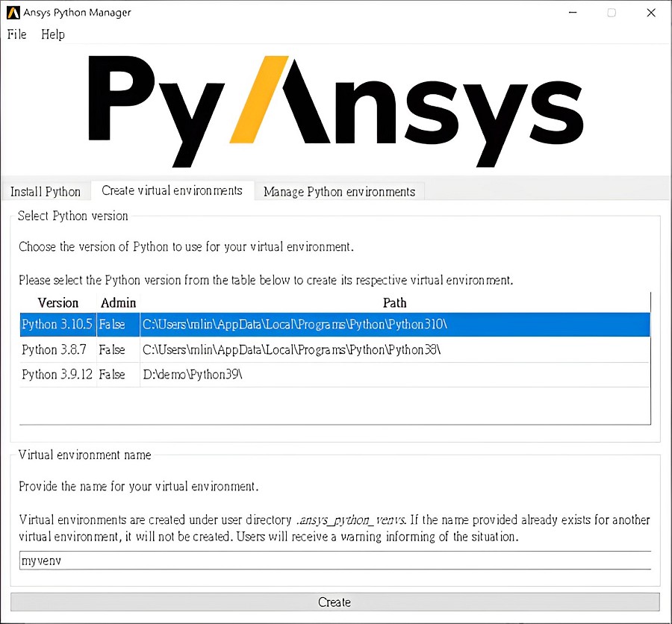Switch to the Manage Python environments tab
This screenshot has width=672, height=624.
click(340, 192)
